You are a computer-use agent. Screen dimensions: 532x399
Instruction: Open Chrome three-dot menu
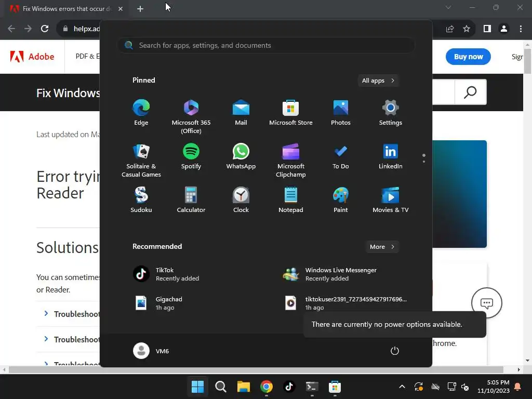point(521,29)
